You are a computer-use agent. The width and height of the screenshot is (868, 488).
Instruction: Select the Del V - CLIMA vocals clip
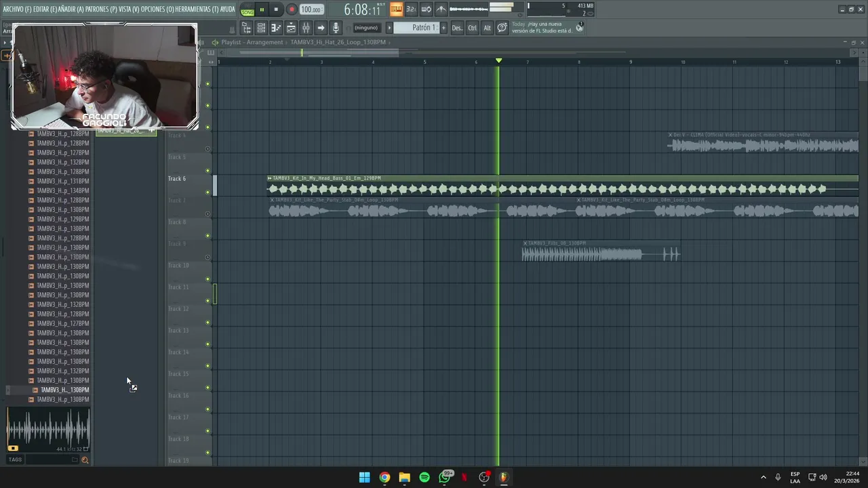point(763,142)
